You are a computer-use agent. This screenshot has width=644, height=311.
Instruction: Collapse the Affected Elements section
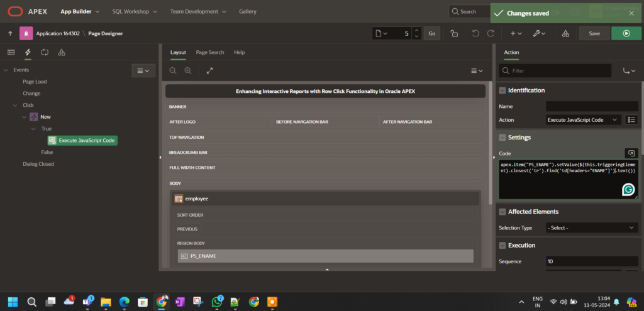[x=502, y=212]
